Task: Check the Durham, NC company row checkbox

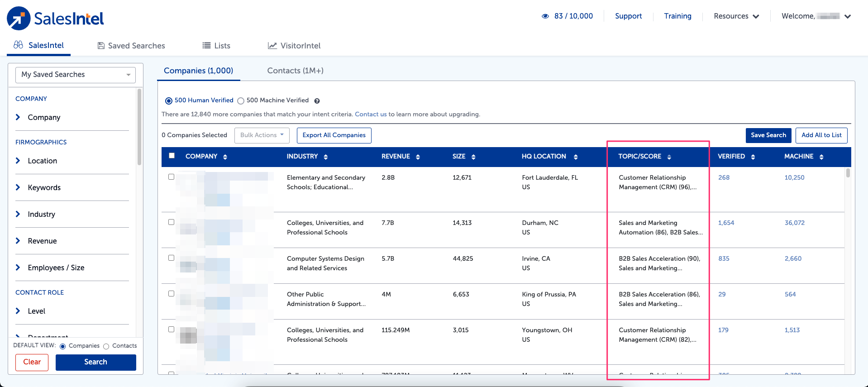Action: (171, 222)
